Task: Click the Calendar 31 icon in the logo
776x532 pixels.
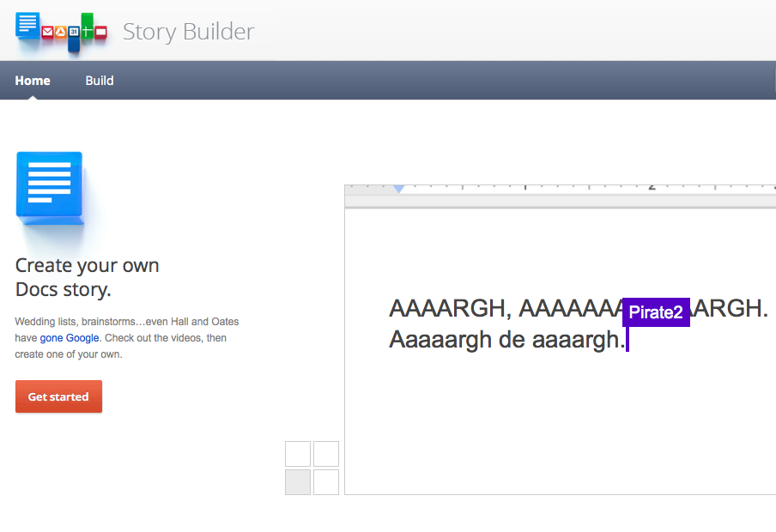Action: coord(74,32)
